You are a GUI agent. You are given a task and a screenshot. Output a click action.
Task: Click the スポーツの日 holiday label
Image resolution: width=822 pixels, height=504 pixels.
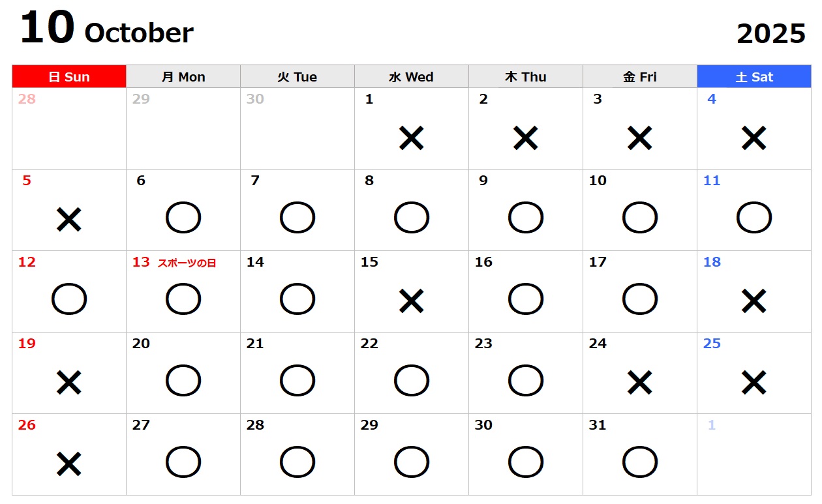187,263
